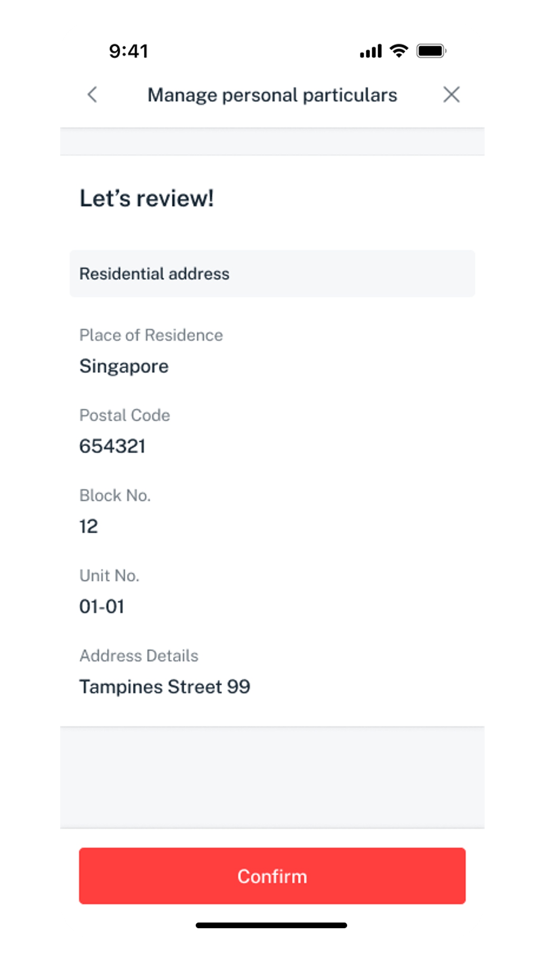Viewport: 544px width, 980px height.
Task: Tap the Block No. label
Action: pos(115,495)
